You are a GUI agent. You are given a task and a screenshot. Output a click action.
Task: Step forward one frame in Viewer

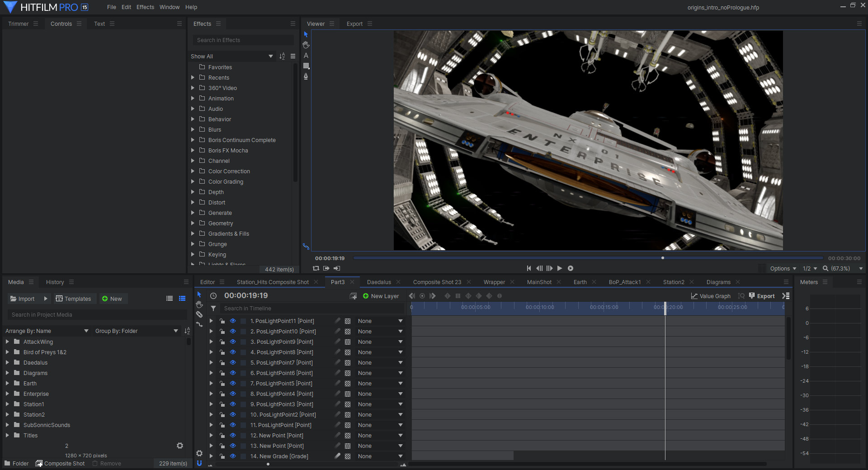(x=549, y=268)
